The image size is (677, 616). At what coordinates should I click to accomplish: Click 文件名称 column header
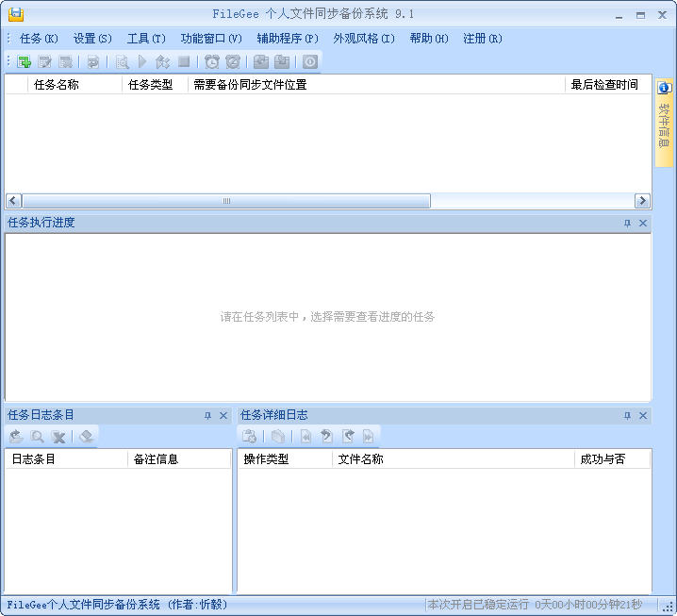[454, 458]
